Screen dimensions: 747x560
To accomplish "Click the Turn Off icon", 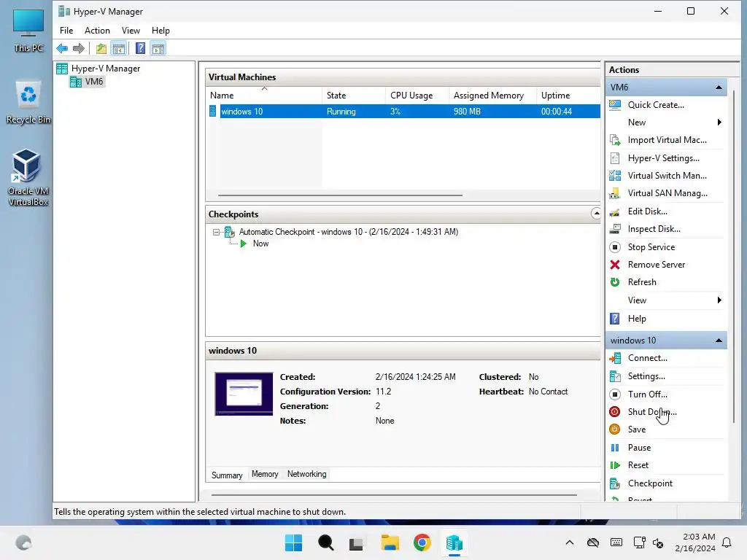I will pyautogui.click(x=615, y=394).
